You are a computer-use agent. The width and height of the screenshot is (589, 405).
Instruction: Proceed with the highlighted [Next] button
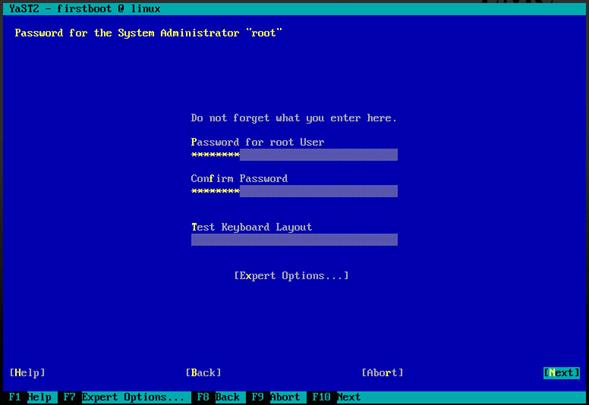coord(562,373)
